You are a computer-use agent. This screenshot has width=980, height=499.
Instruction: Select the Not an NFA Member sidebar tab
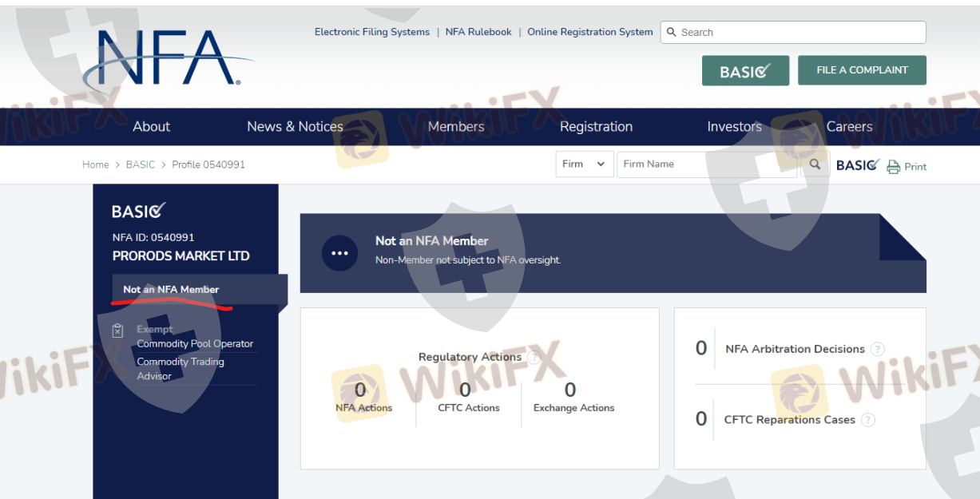(200, 289)
